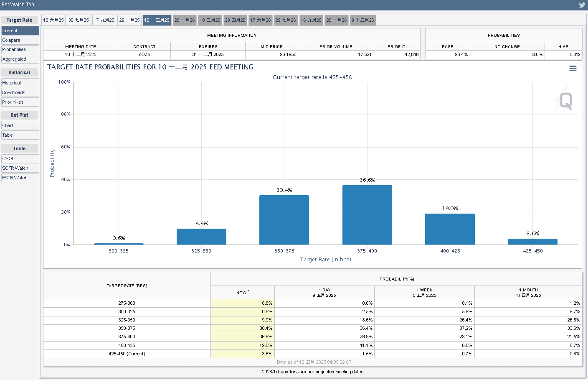The image size is (588, 380).
Task: Choose the 9 十二月26 meeting tab
Action: pyautogui.click(x=362, y=20)
